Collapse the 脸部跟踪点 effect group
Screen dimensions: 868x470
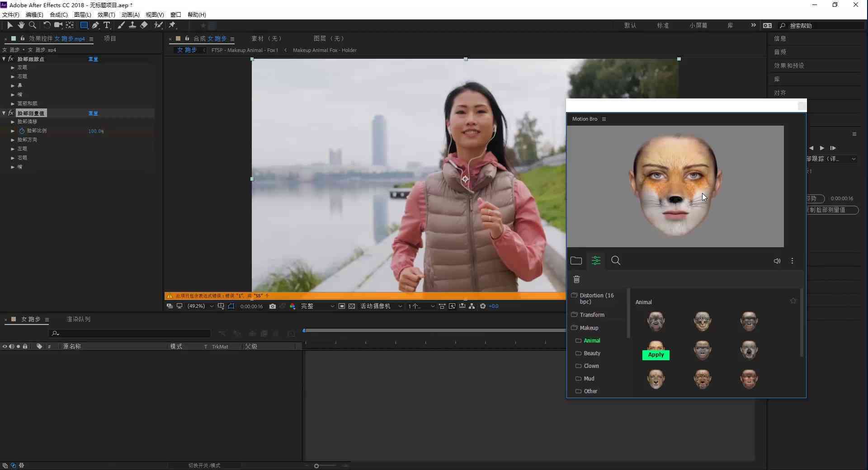4,59
